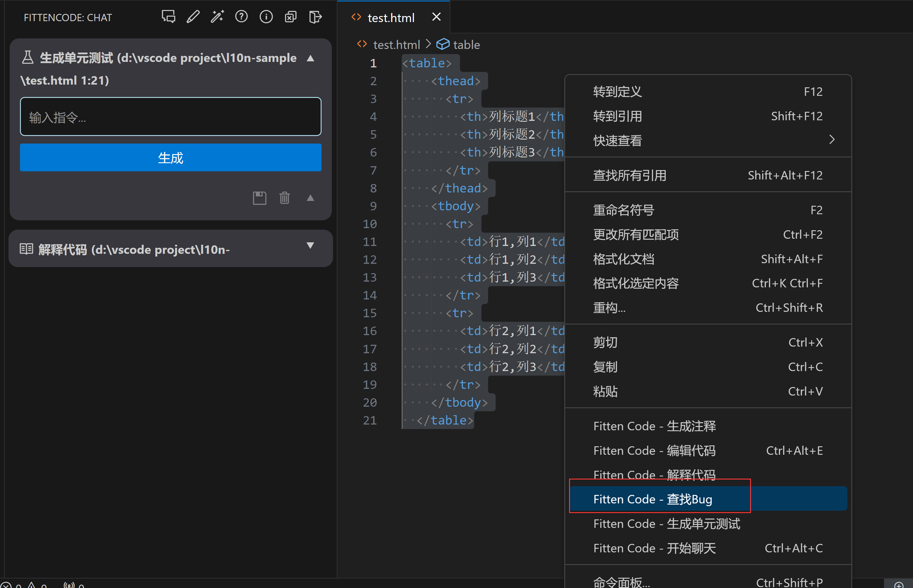Select Fitten Code - 查找Bug menu item
This screenshot has width=913, height=588.
point(659,499)
